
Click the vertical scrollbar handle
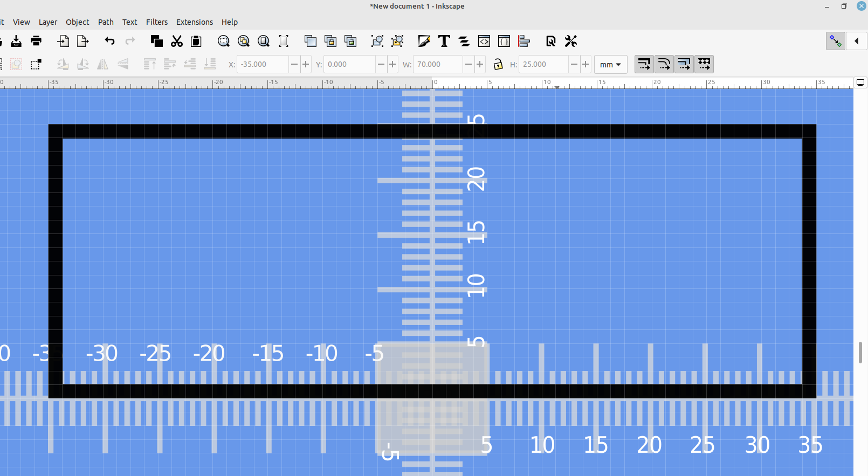pyautogui.click(x=860, y=353)
